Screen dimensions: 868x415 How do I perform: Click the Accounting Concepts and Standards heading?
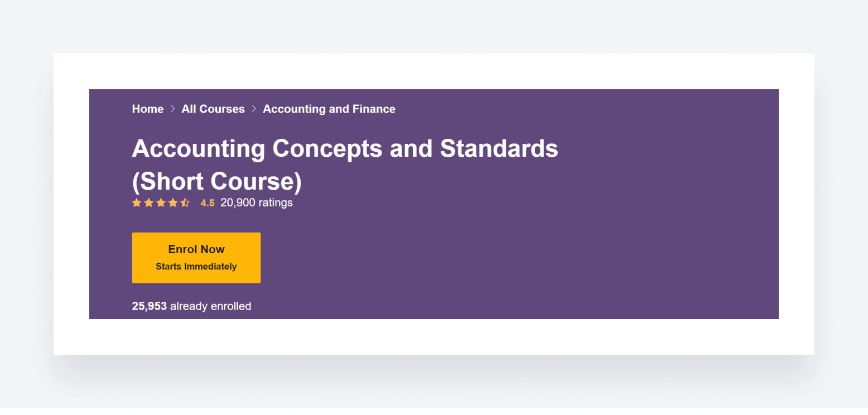(345, 148)
